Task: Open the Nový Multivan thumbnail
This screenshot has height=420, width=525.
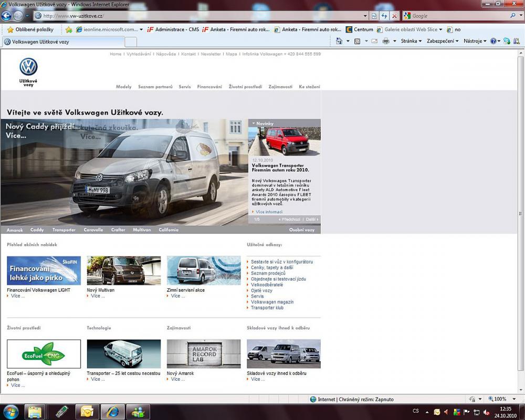Action: pos(124,270)
